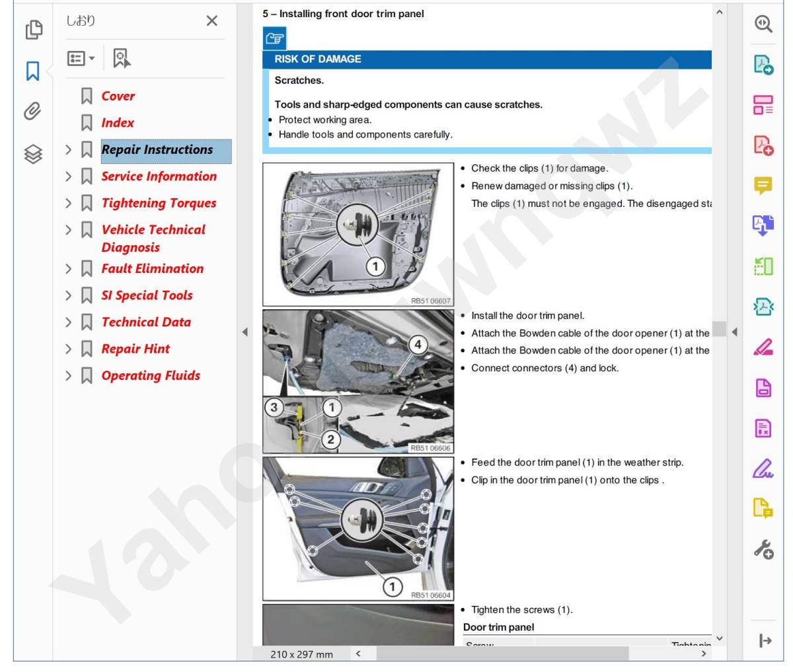Expand the Tightening Torques bookmark
793x672 pixels.
click(x=69, y=203)
